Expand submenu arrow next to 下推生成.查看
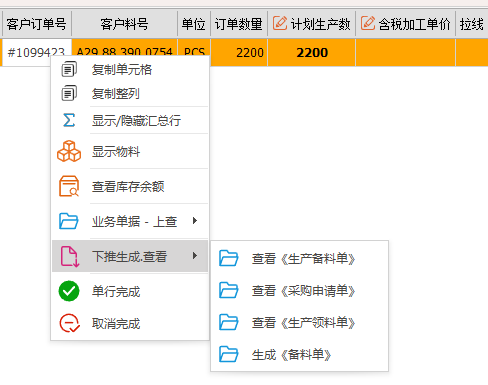 tap(195, 256)
